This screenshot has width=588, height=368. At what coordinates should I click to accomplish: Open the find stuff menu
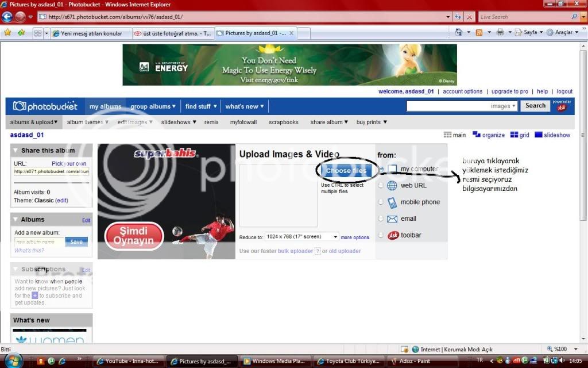point(201,106)
